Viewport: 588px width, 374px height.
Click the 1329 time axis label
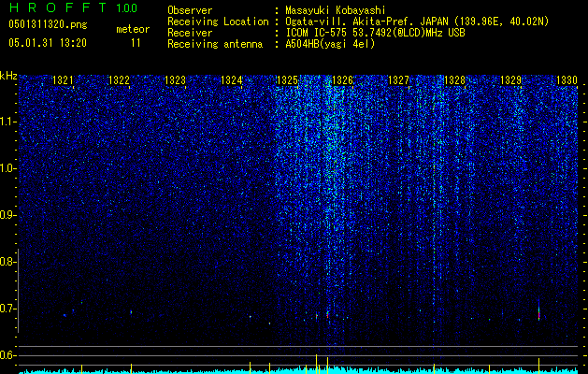click(x=510, y=79)
